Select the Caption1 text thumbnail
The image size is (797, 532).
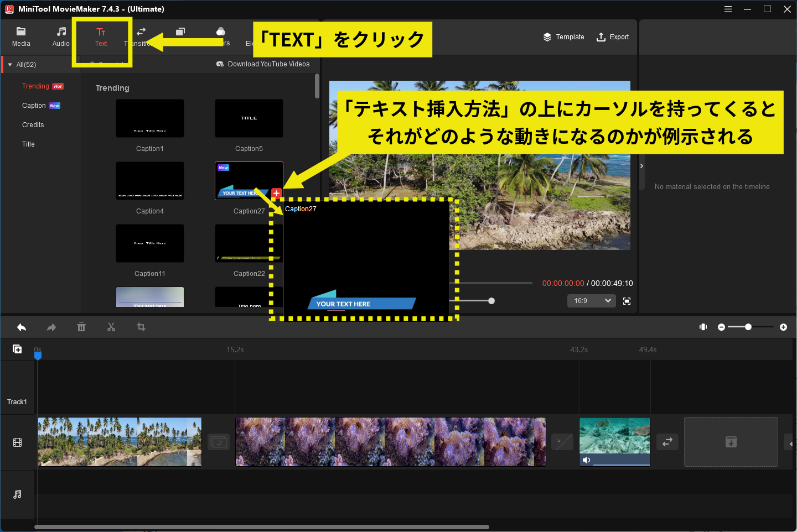pyautogui.click(x=150, y=118)
